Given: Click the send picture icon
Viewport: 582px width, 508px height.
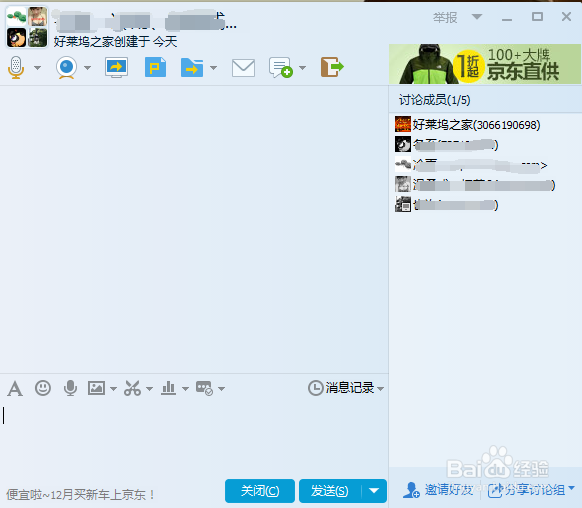Looking at the screenshot, I should pos(96,388).
